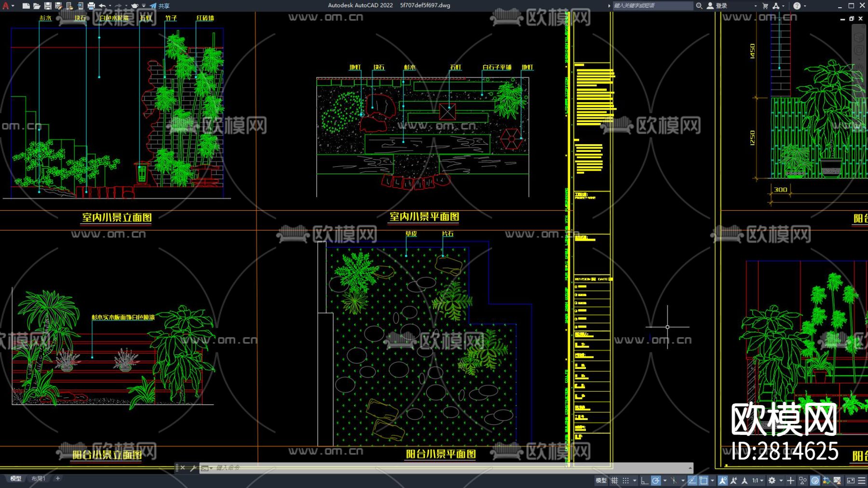Image resolution: width=868 pixels, height=488 pixels.
Task: Toggle clean screen mode
Action: point(851,480)
